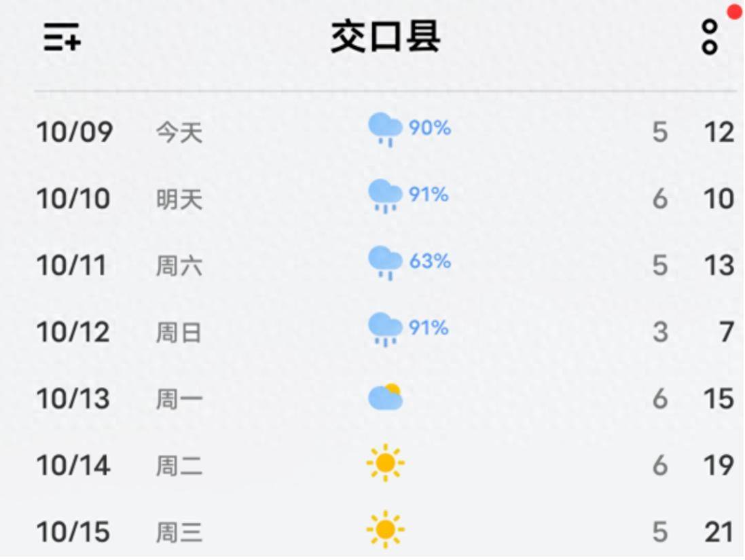Click the 10/14 date
This screenshot has width=745, height=560.
pyautogui.click(x=73, y=466)
